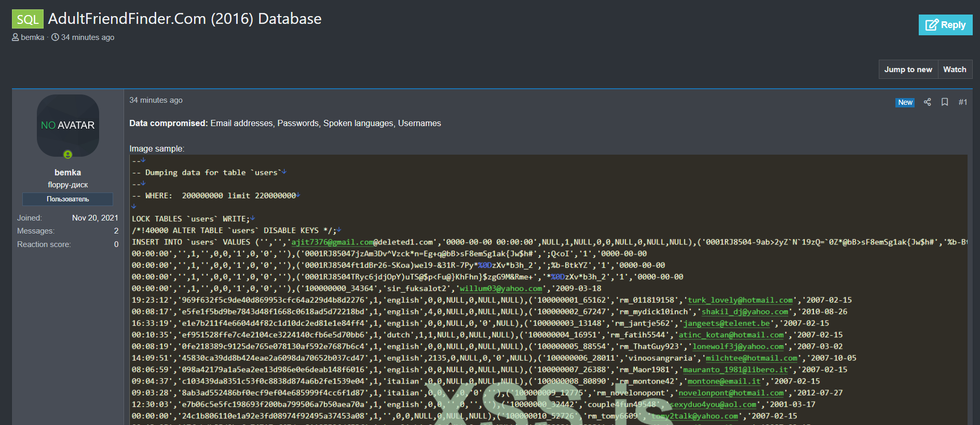Click the Reaction score label

[44, 244]
